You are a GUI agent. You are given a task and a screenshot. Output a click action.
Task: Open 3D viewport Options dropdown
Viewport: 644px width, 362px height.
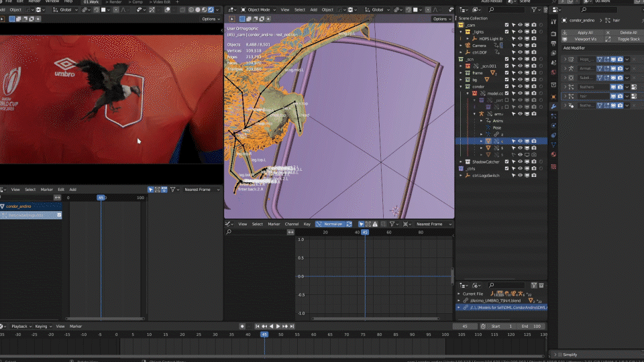click(x=442, y=19)
